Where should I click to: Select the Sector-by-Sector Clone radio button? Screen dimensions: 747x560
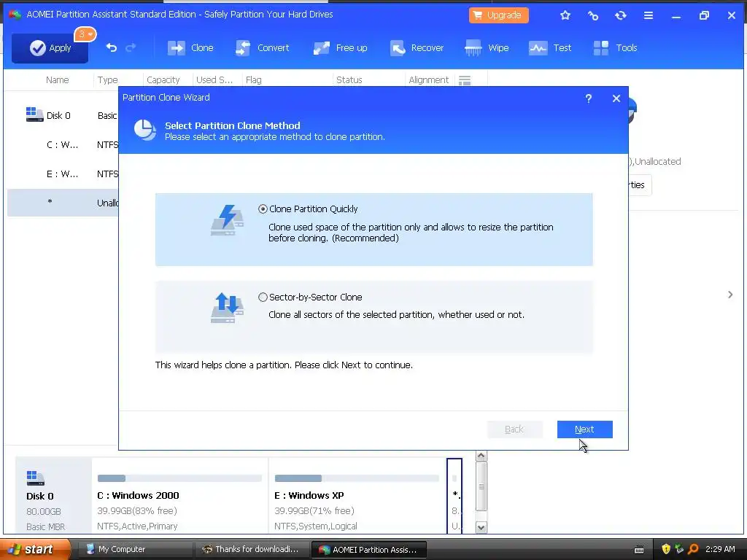click(263, 297)
